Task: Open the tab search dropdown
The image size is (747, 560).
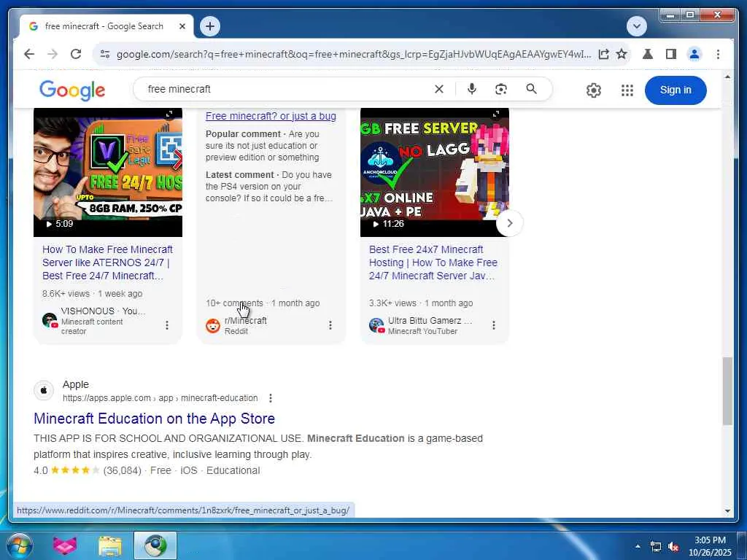Action: click(x=636, y=26)
